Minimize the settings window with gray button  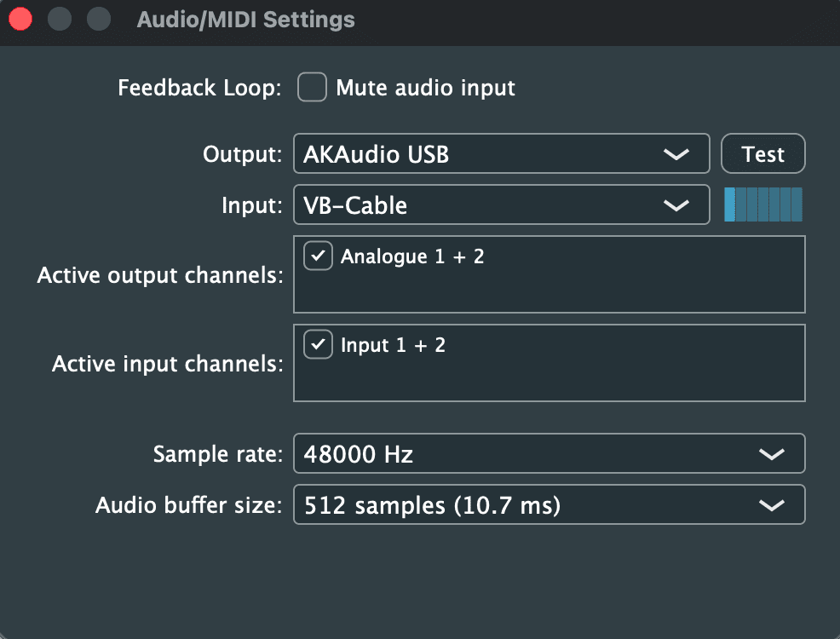pos(60,20)
